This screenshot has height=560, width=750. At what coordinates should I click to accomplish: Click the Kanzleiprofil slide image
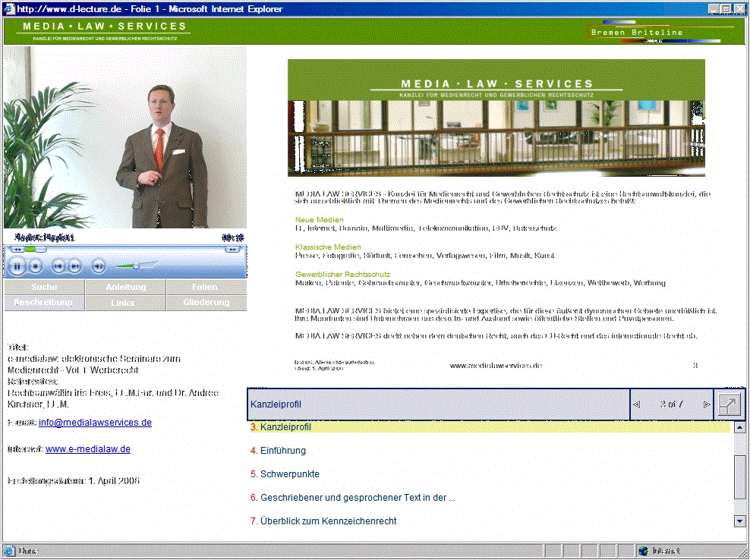click(x=496, y=118)
